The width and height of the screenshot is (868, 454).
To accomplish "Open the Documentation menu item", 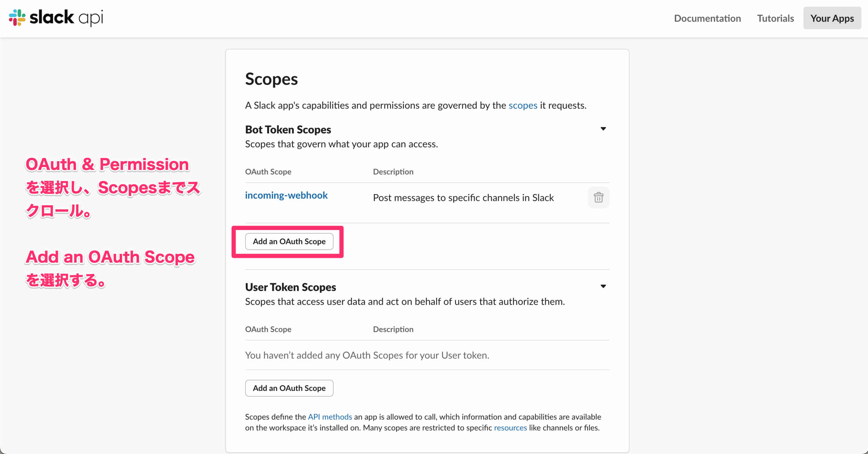I will tap(707, 18).
